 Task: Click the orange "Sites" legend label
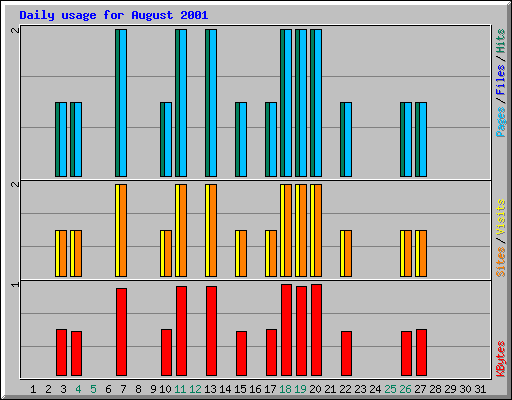pyautogui.click(x=501, y=262)
